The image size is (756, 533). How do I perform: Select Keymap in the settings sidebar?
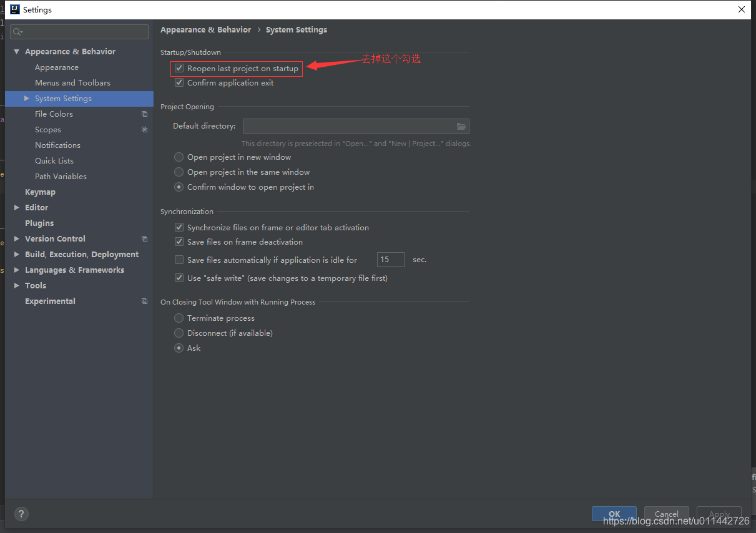40,192
